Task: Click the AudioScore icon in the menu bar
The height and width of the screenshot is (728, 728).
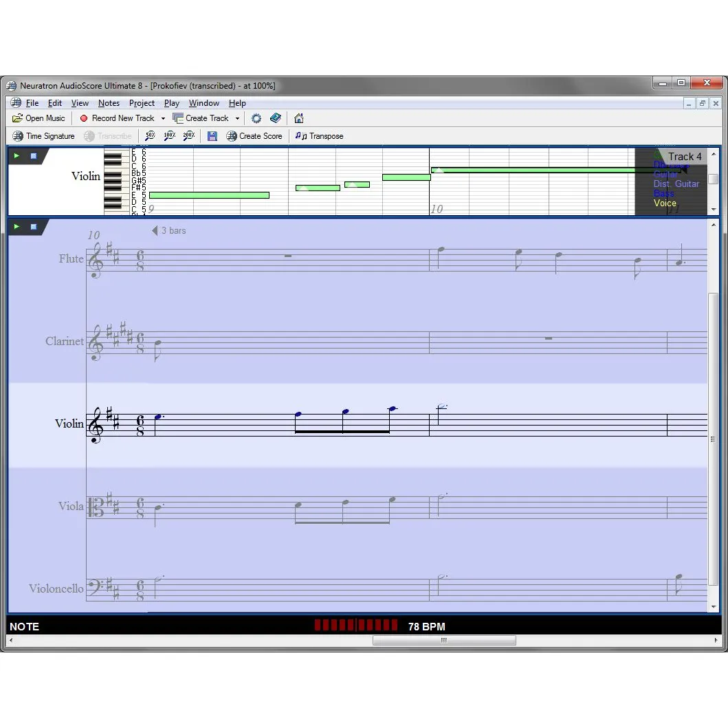Action: pos(16,102)
